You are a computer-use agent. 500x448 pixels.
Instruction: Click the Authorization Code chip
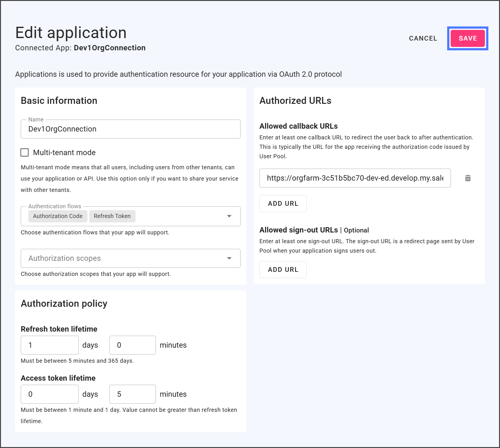tap(58, 216)
